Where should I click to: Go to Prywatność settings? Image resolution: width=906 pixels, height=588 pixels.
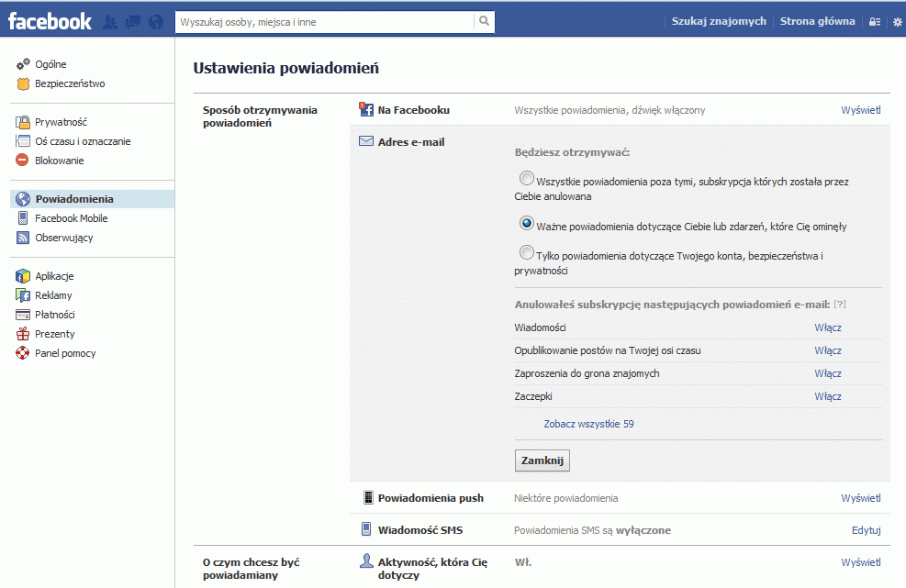[62, 122]
